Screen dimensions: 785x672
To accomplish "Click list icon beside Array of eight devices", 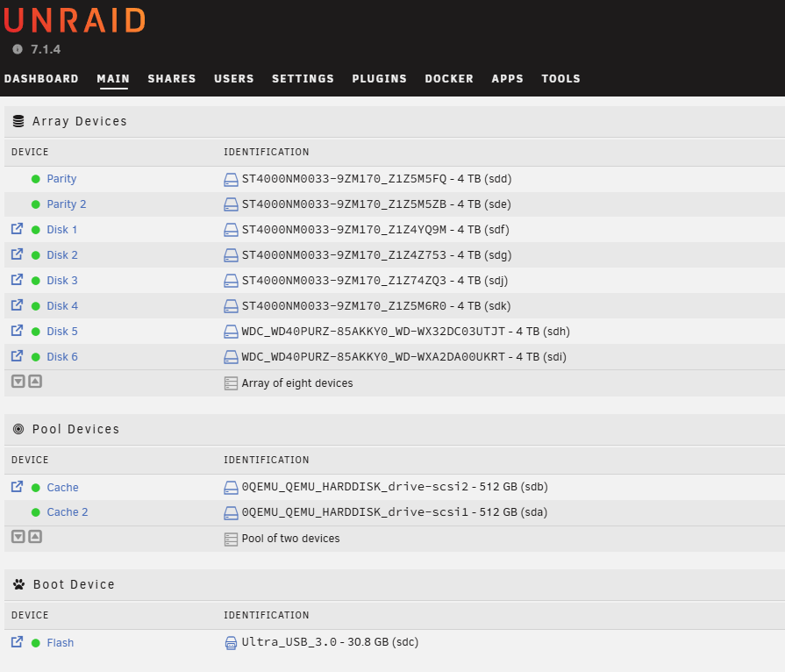I will point(231,383).
